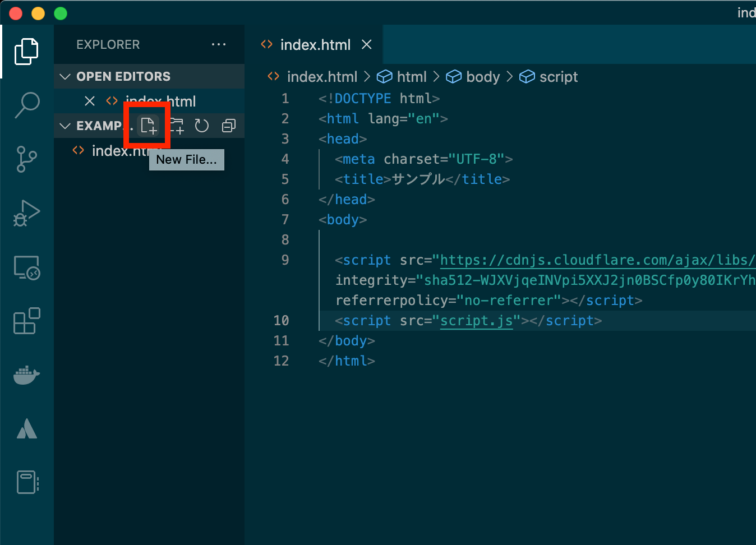The width and height of the screenshot is (756, 545).
Task: Open the Run and Debug view
Action: 26,213
